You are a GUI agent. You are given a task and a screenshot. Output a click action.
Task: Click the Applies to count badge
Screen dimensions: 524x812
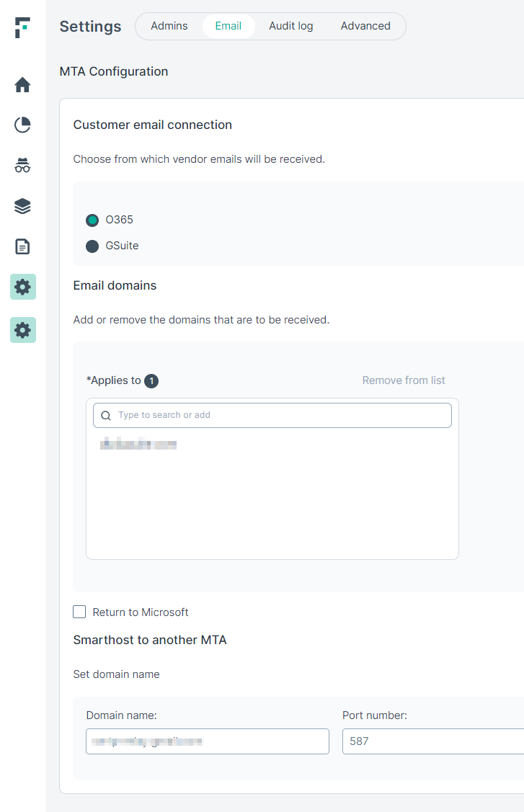(x=151, y=380)
